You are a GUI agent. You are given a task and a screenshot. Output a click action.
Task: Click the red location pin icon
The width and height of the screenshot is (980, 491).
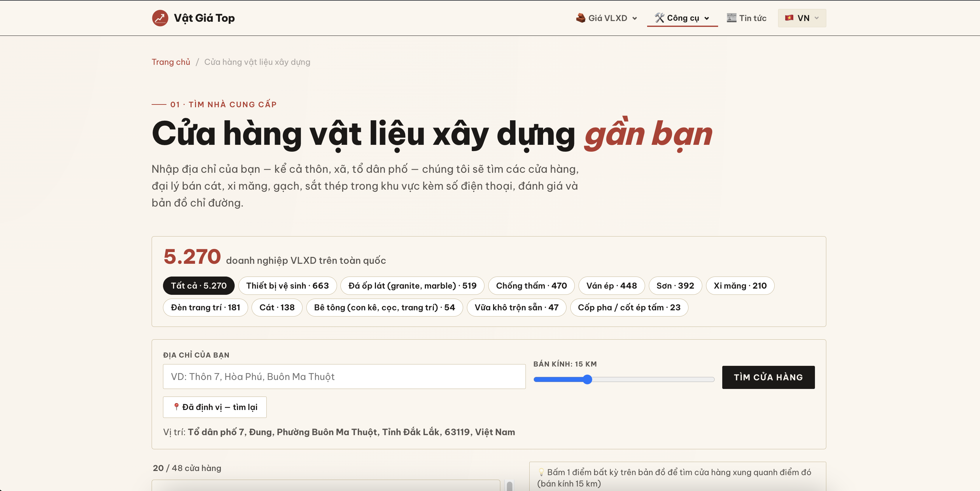(x=176, y=407)
